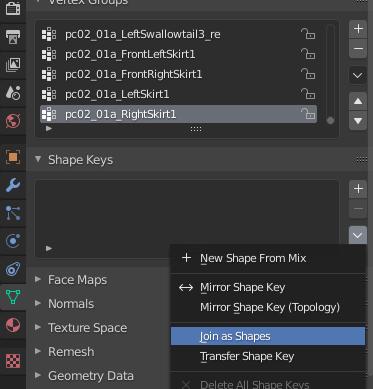This screenshot has width=373, height=389.
Task: Click vertex group icon of pc02_01a_FrontLeftSkirt1
Action: coord(49,54)
